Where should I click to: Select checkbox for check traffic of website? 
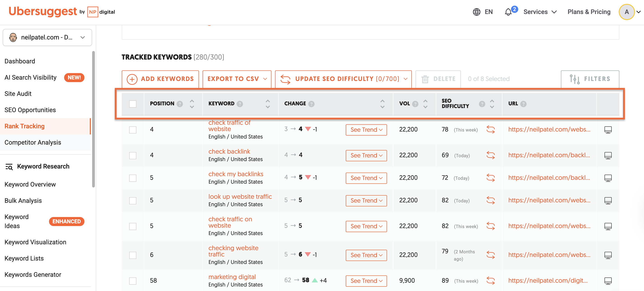click(x=133, y=130)
